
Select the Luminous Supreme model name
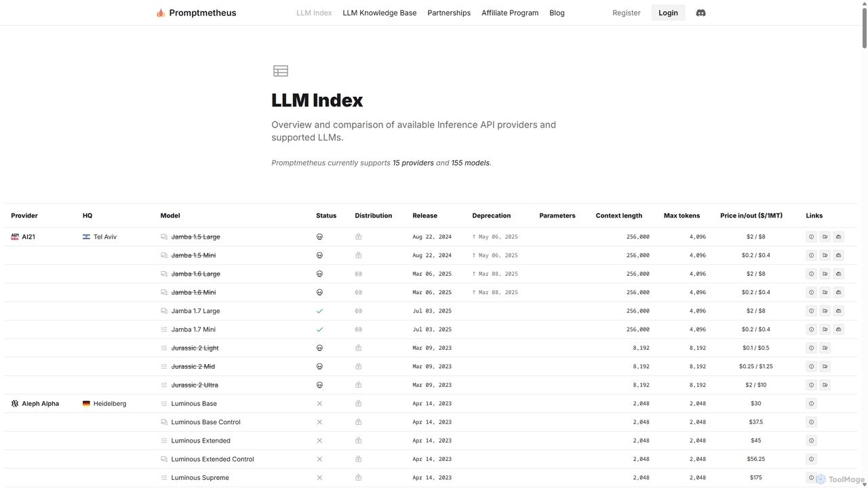[x=200, y=478]
